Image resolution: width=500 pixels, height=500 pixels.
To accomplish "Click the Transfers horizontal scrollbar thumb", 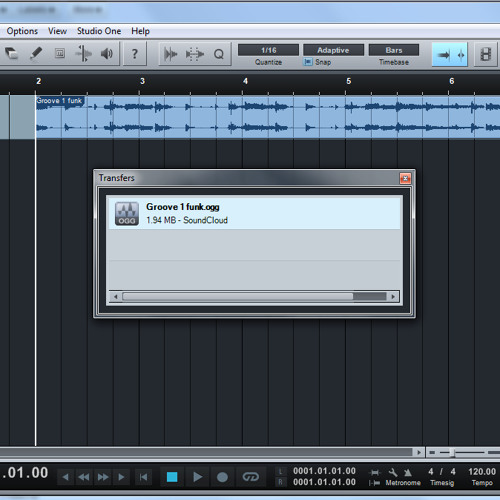I will (238, 296).
